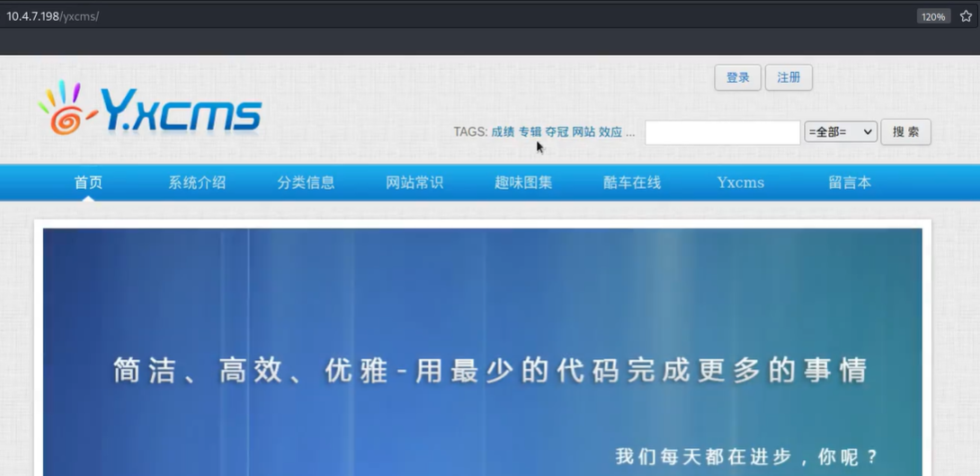Click the 120% zoom level indicator
This screenshot has width=980, height=476.
point(932,16)
